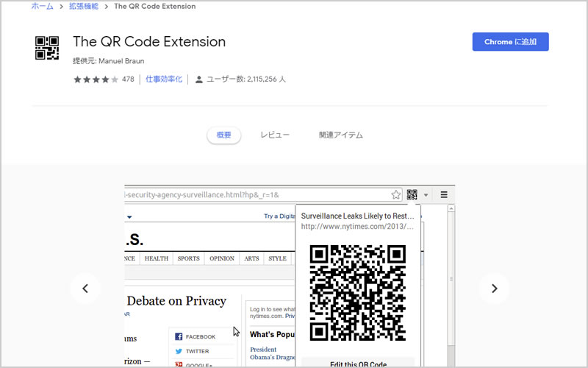Click the OPINION nav item
This screenshot has height=368, width=588.
[222, 258]
